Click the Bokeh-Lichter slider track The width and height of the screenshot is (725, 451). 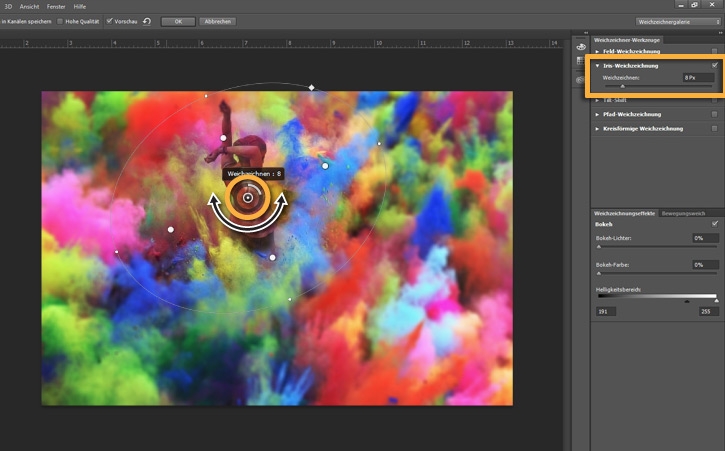pos(655,246)
